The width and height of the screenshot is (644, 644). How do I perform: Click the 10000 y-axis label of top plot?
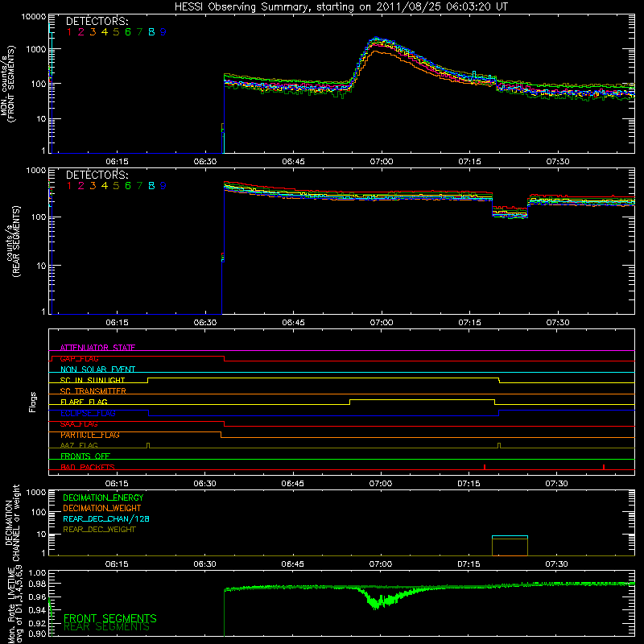(33, 17)
